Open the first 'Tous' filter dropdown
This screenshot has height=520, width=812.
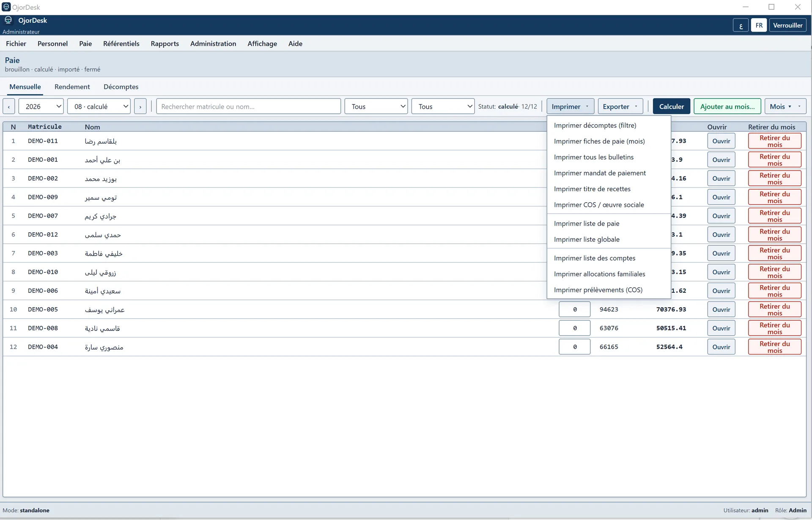(x=376, y=107)
